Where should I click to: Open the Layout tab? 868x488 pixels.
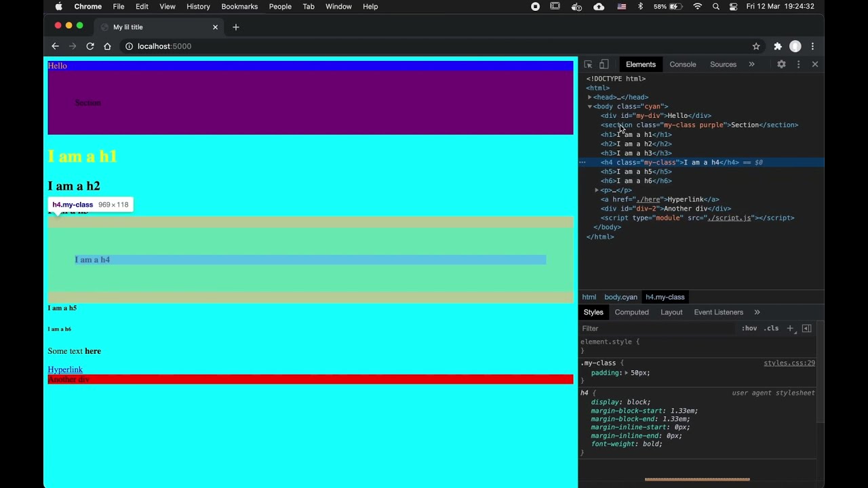click(x=671, y=312)
